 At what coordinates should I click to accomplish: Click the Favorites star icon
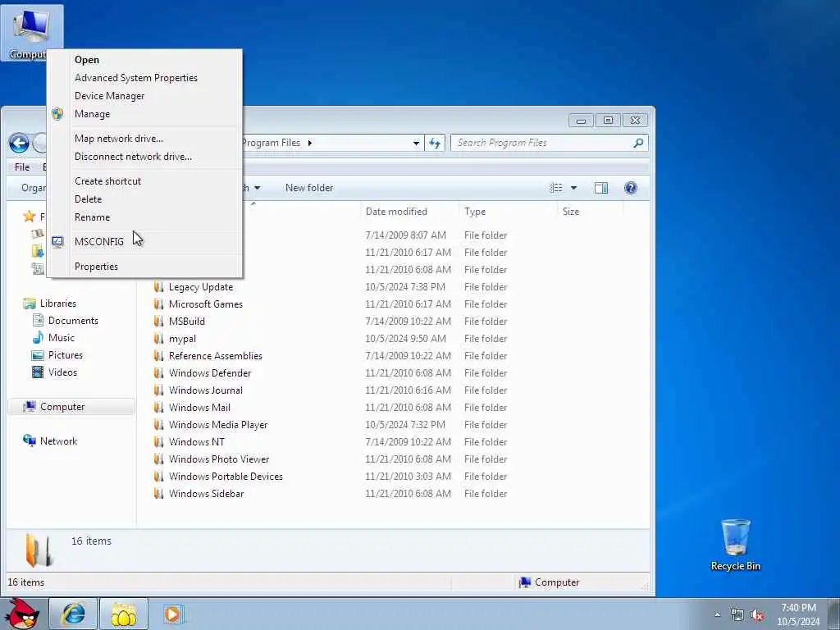click(x=29, y=217)
